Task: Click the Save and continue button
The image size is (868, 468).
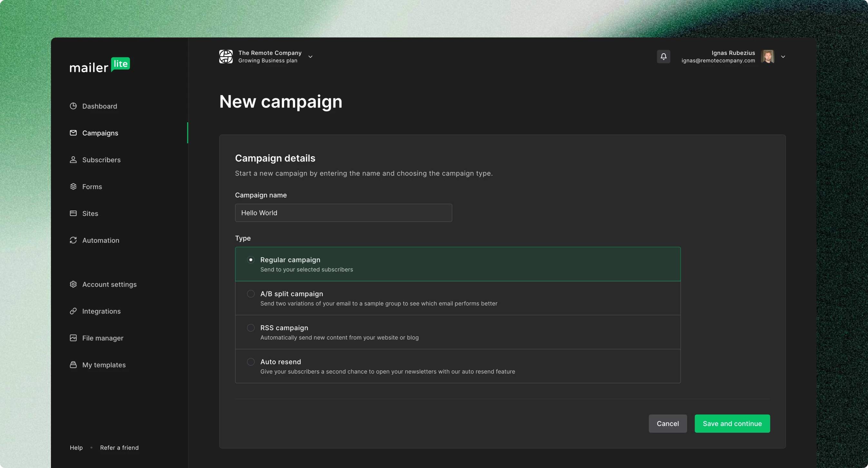Action: tap(732, 423)
